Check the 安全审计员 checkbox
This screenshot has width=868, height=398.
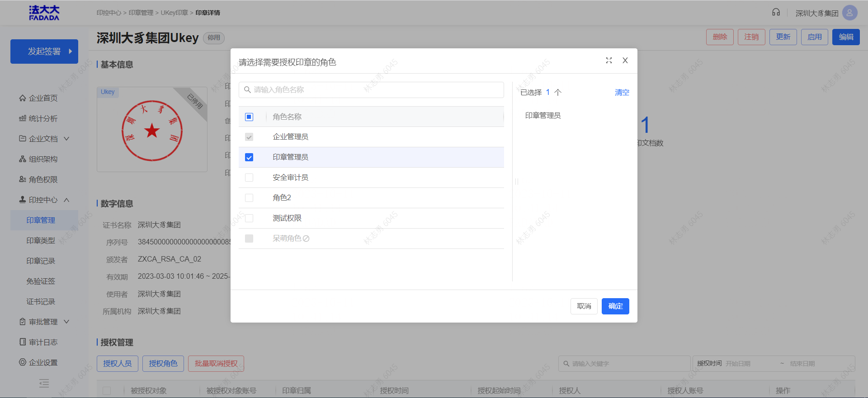pos(249,178)
